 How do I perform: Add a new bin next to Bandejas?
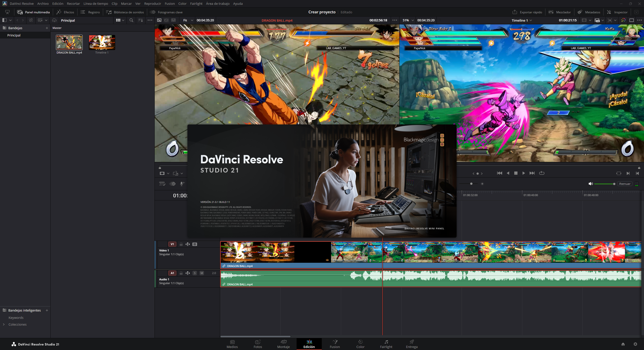pyautogui.click(x=47, y=28)
